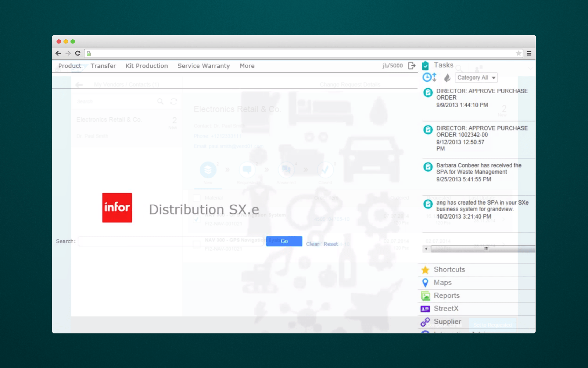The height and width of the screenshot is (368, 588).
Task: Reload the page with the refresh icon
Action: point(78,53)
